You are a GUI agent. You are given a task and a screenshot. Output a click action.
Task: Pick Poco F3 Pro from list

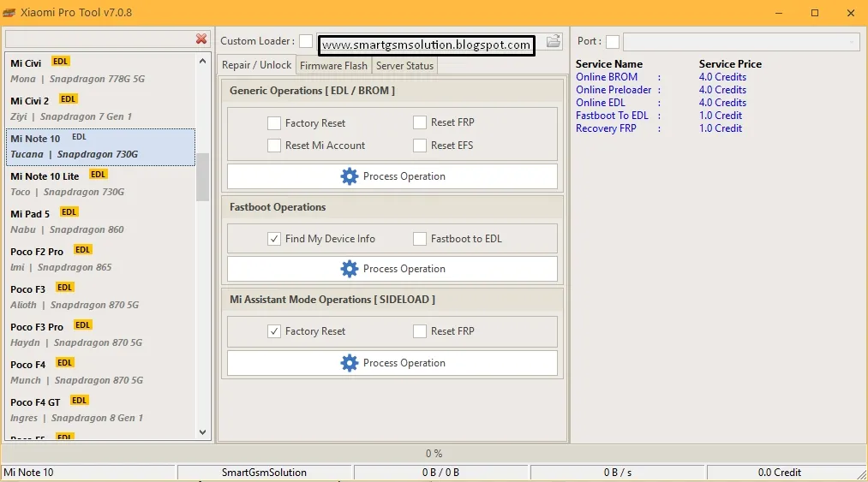point(100,334)
